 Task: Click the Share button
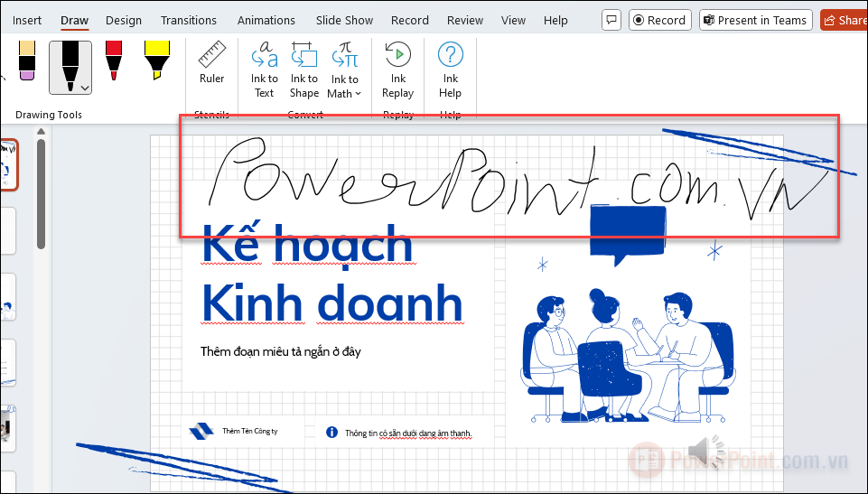tap(845, 21)
